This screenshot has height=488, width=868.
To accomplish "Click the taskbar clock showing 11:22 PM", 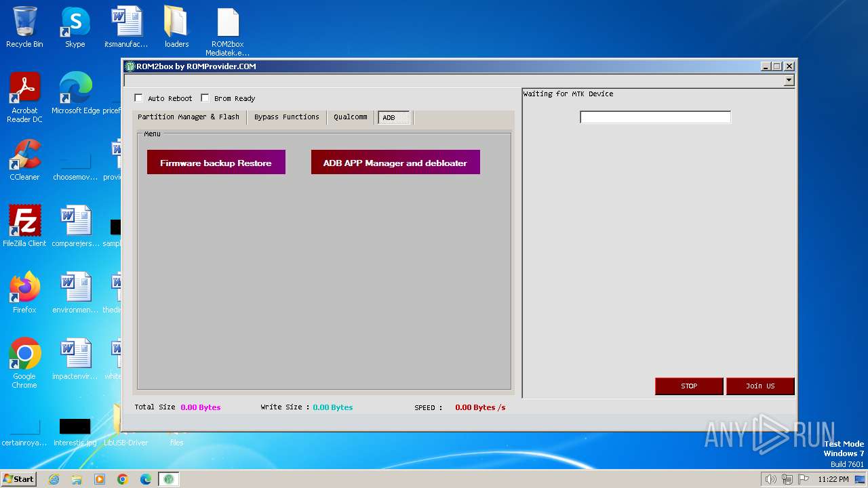I will point(833,479).
